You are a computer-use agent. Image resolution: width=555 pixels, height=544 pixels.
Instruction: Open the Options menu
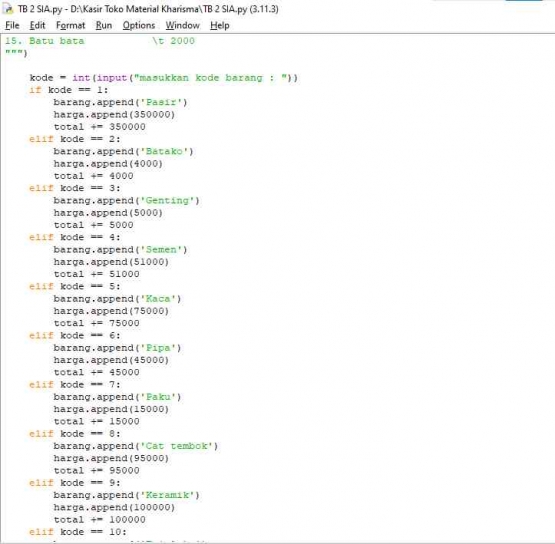pos(139,25)
